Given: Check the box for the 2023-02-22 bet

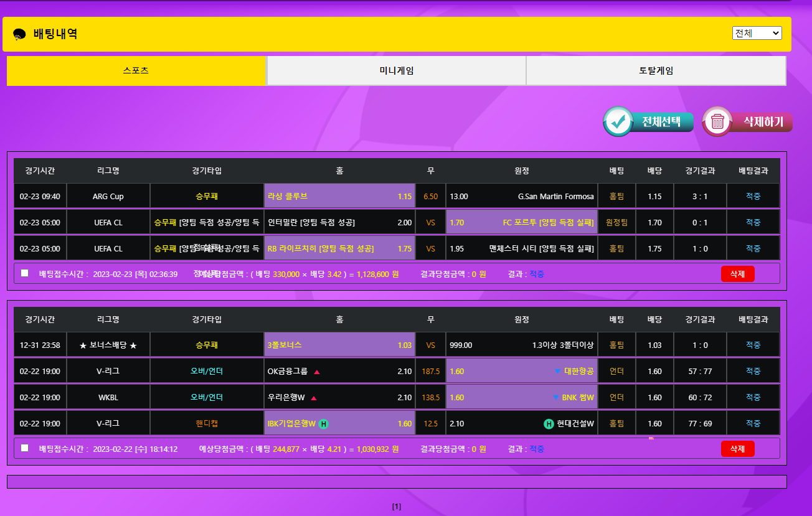Looking at the screenshot, I should 25,448.
